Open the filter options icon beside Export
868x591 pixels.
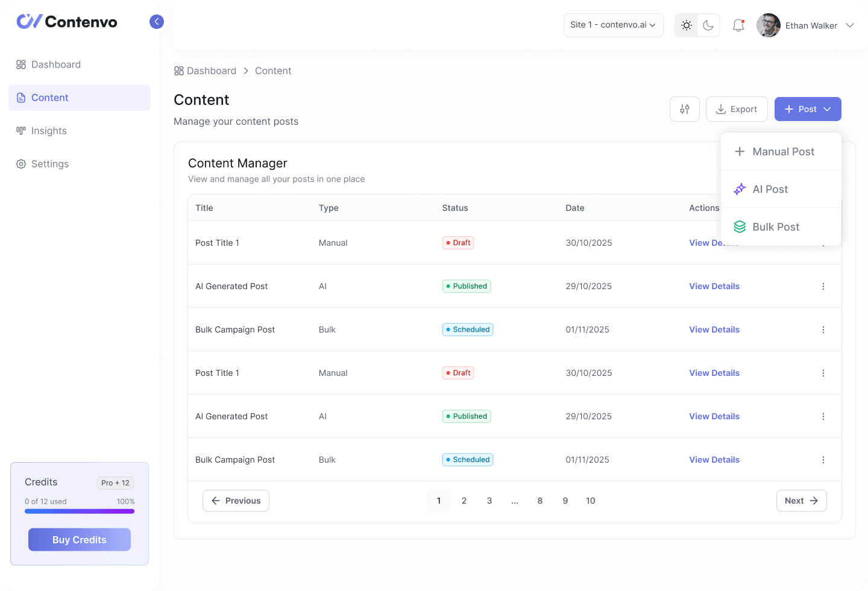click(x=685, y=109)
